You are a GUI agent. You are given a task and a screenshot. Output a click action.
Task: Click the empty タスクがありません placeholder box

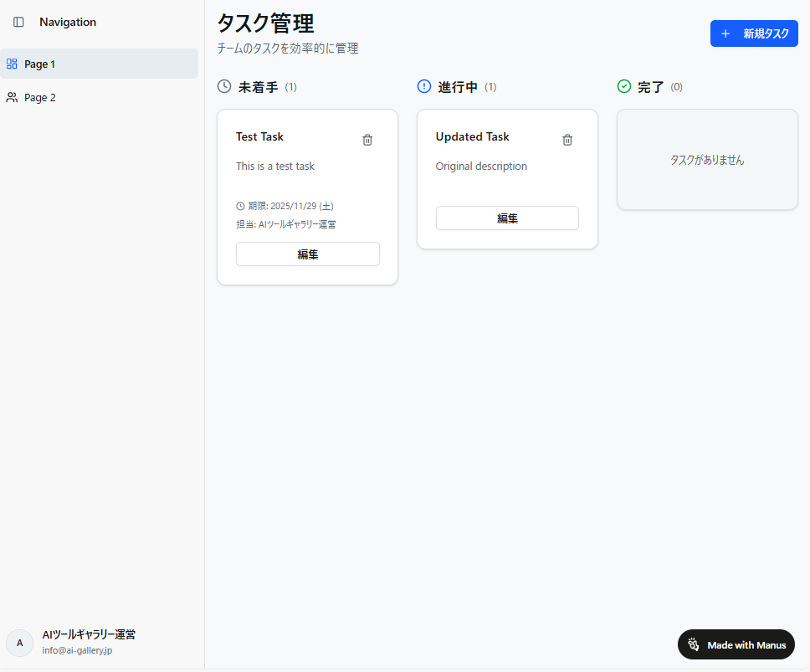click(707, 160)
